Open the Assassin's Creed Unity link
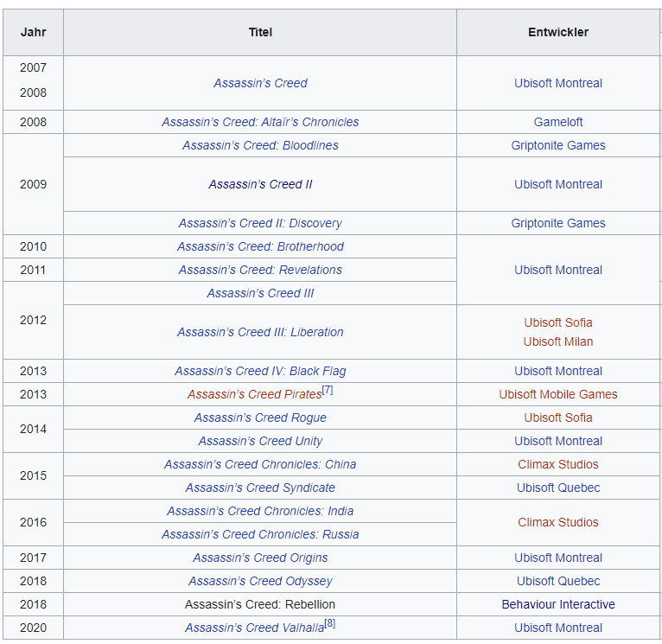This screenshot has height=644, width=662. click(x=260, y=441)
